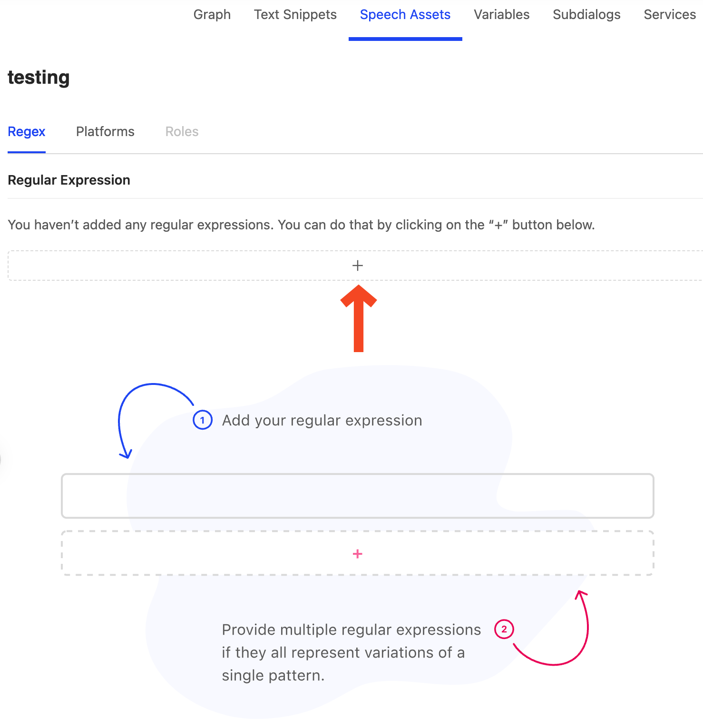703x728 pixels.
Task: Open the Subdialogs tab
Action: tap(586, 15)
